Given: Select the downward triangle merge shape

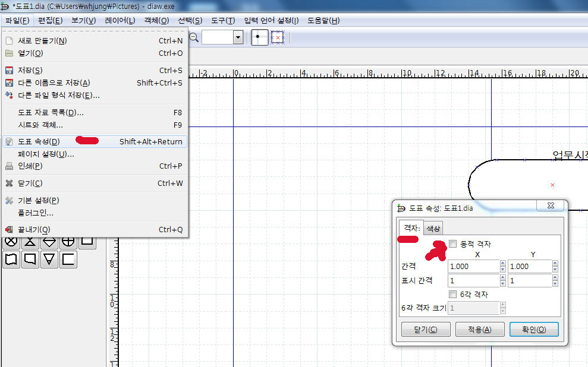Looking at the screenshot, I should [49, 260].
